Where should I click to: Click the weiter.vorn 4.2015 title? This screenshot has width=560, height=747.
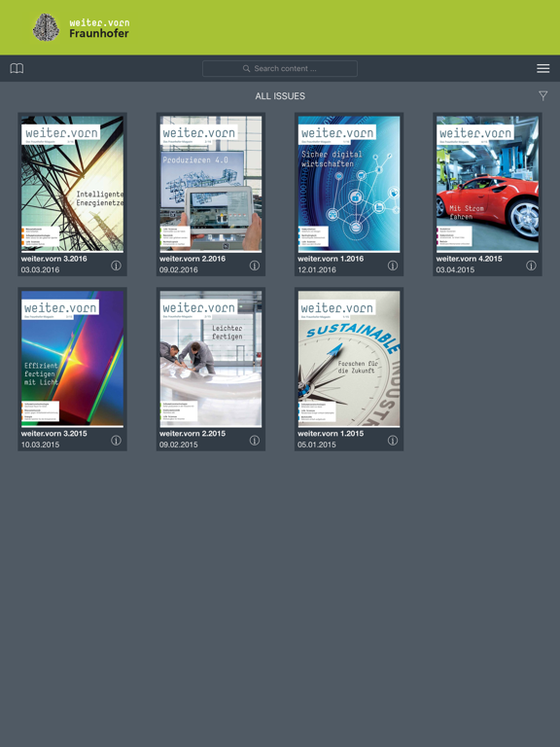(469, 259)
